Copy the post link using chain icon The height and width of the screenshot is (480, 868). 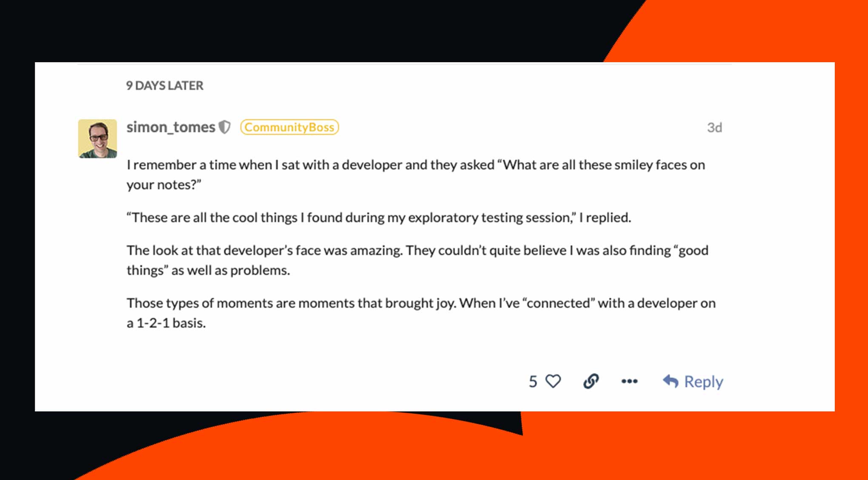click(591, 381)
